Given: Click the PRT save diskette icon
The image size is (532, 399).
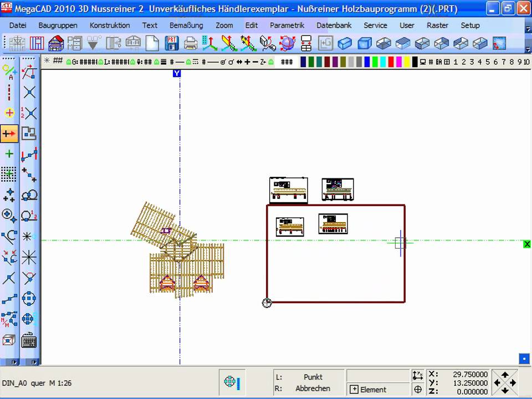Looking at the screenshot, I should (172, 43).
